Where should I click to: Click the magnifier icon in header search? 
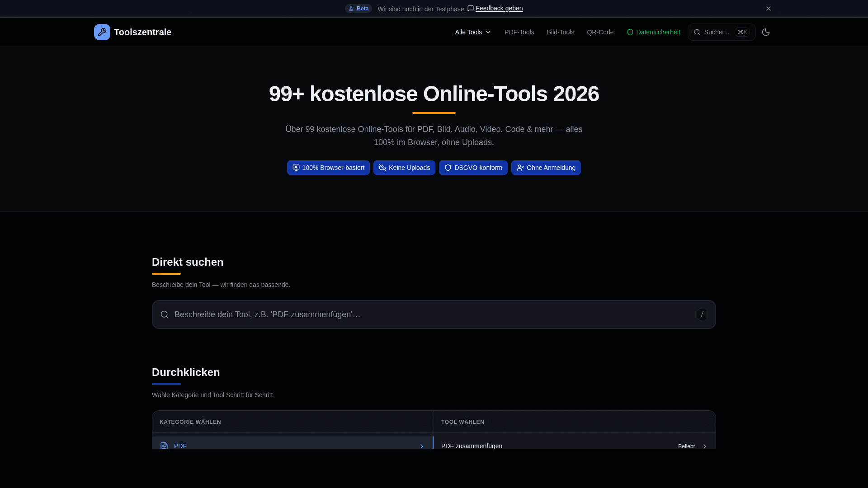(697, 32)
